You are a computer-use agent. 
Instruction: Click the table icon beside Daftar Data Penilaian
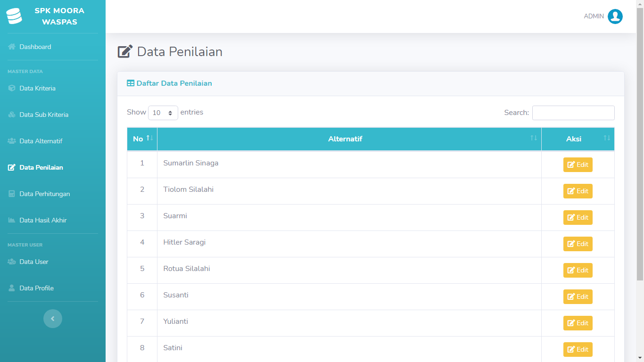click(131, 83)
